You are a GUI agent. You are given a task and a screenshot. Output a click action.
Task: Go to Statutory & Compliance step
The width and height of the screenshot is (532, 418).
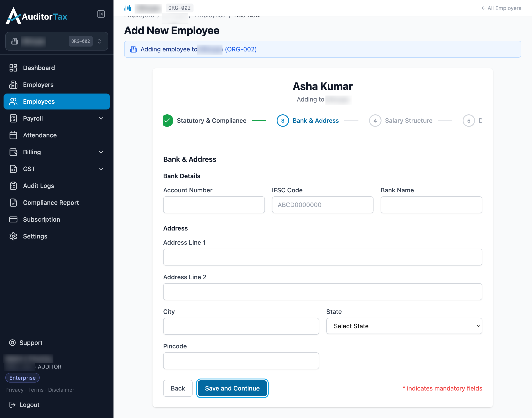point(205,121)
